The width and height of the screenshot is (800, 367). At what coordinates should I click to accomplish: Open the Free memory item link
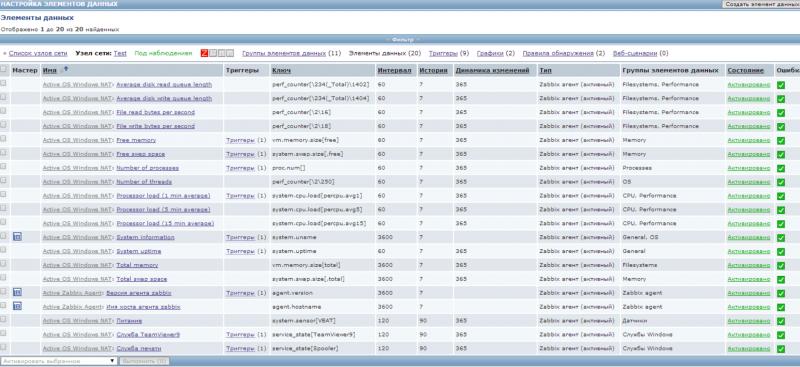pos(136,140)
